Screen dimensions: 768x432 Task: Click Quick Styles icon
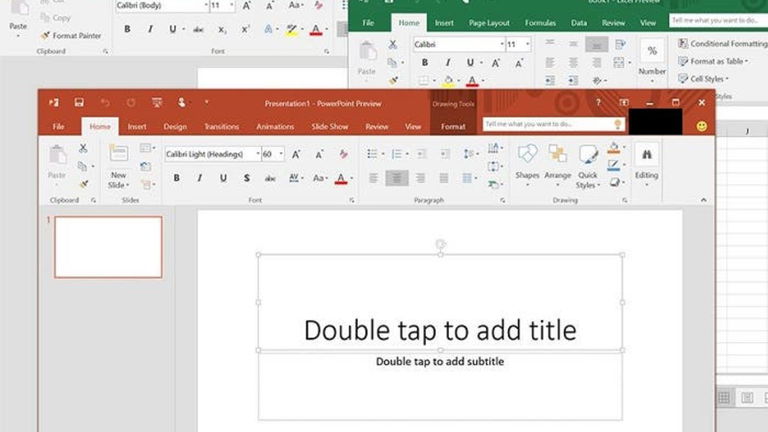pos(588,154)
